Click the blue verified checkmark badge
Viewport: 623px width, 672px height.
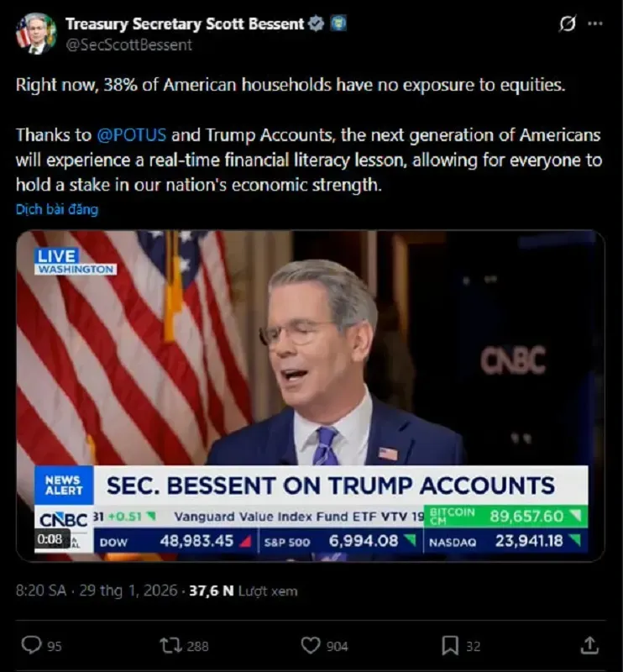click(x=317, y=24)
